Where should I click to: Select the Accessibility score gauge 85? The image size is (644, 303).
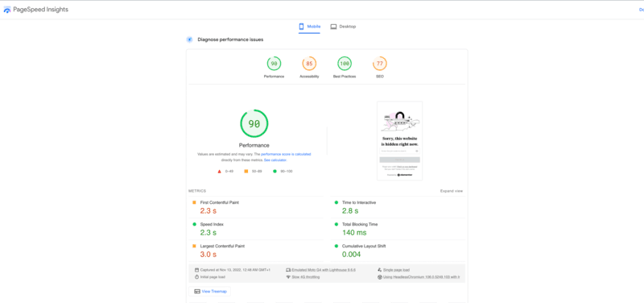[309, 64]
